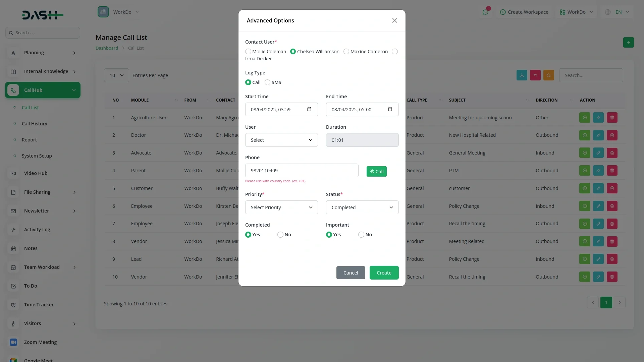
Task: Open the Status dropdown showing Completed
Action: coord(362,207)
